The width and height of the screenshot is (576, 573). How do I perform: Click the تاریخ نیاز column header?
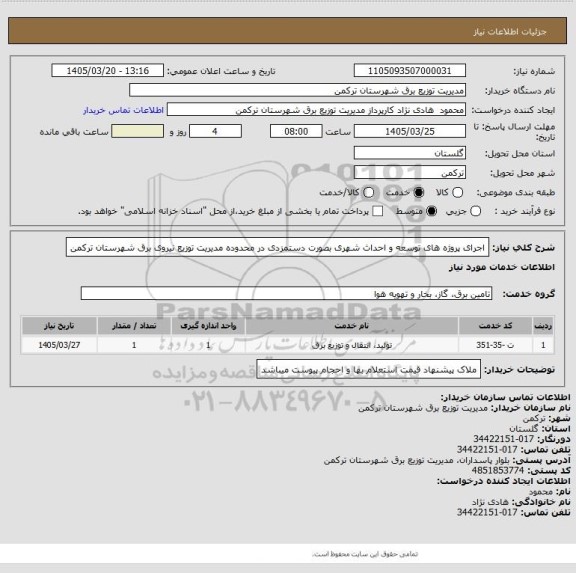[x=59, y=326]
